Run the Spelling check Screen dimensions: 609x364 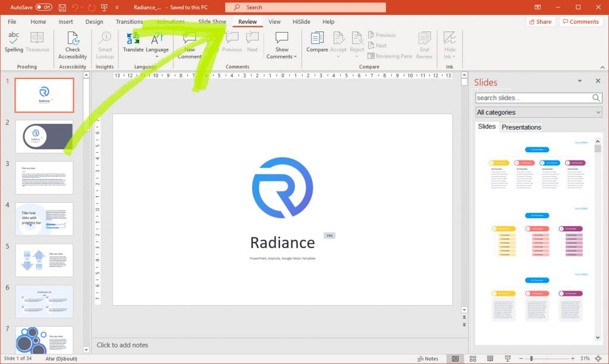coord(14,42)
